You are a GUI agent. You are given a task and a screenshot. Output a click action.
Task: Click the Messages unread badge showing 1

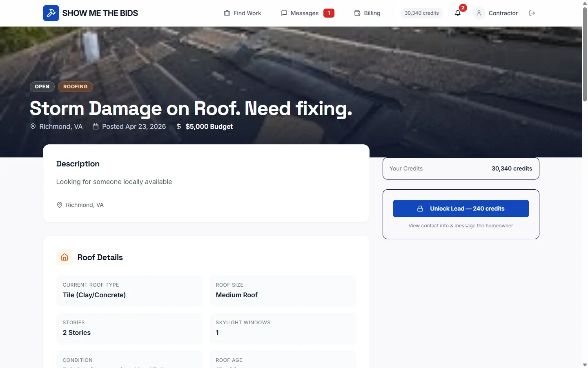click(x=329, y=13)
